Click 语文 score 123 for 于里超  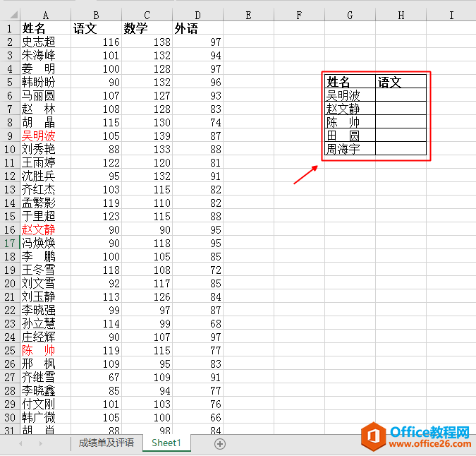pyautogui.click(x=96, y=216)
